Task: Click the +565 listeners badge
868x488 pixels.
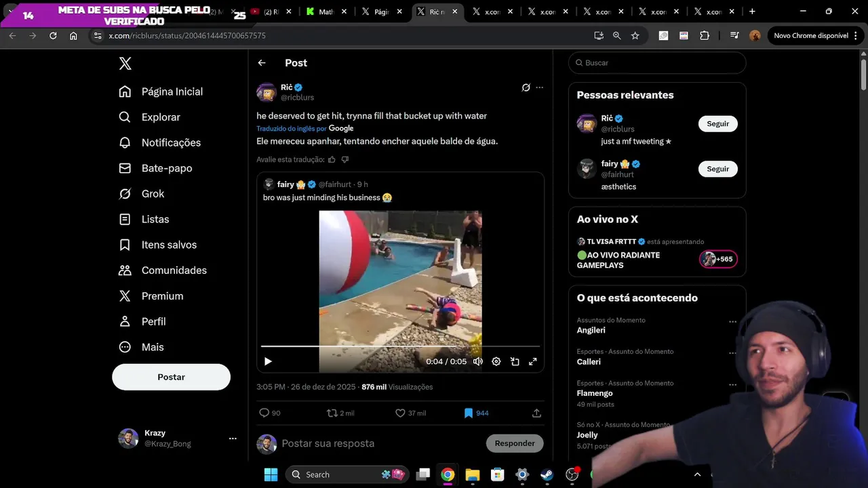Action: point(718,260)
